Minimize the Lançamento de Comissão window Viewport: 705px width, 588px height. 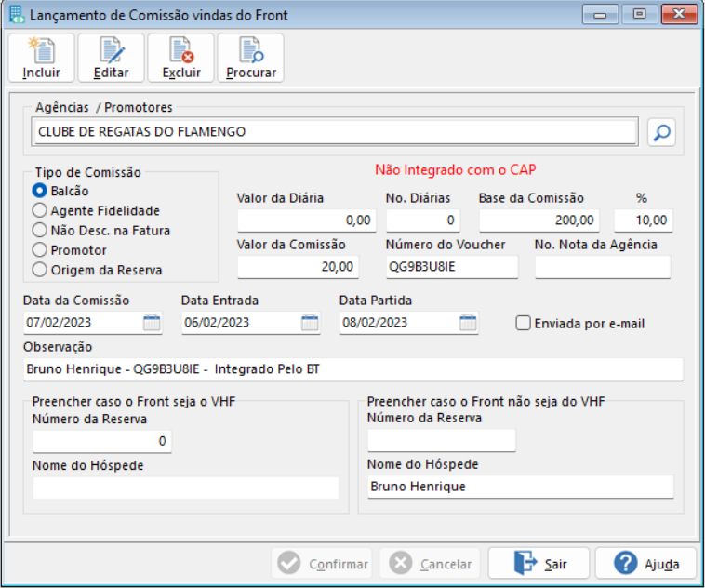point(600,14)
